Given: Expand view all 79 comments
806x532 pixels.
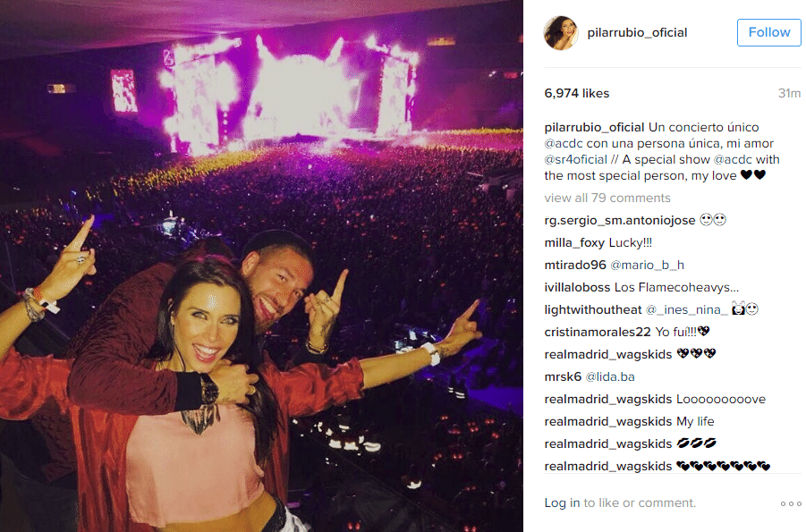Looking at the screenshot, I should point(607,198).
